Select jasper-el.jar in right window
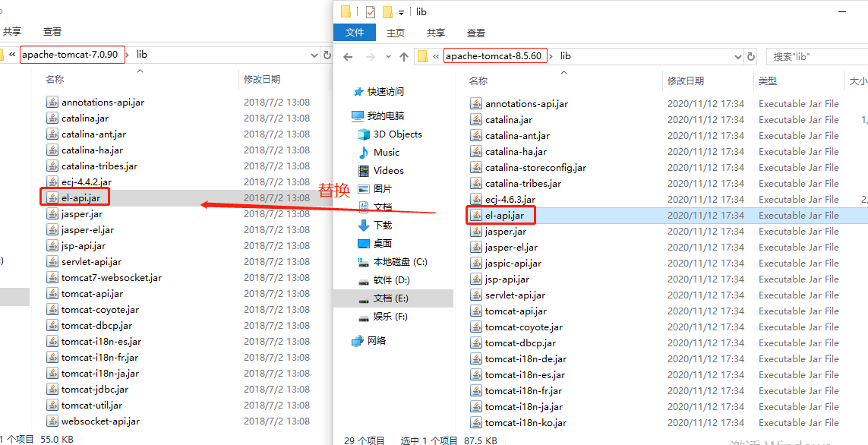868x445 pixels. coord(511,248)
